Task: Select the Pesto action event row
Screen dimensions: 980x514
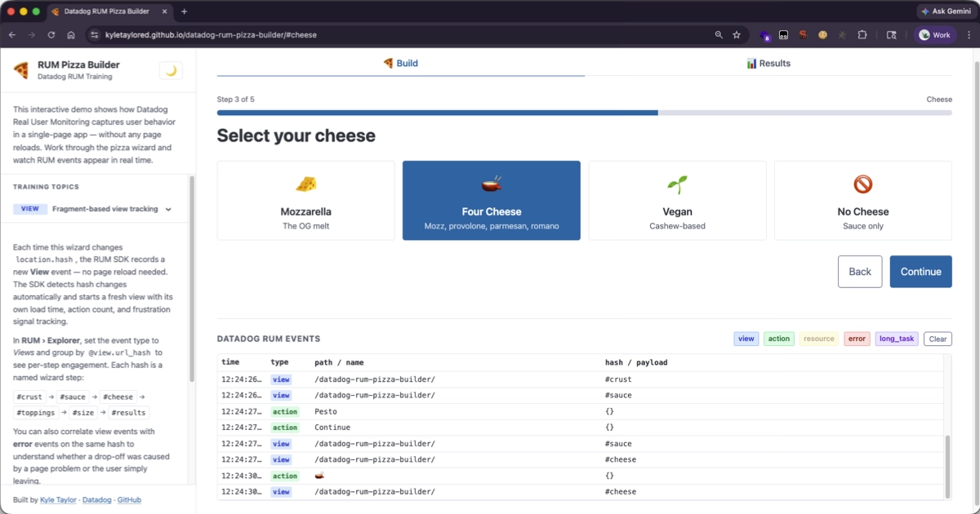Action: (581, 411)
